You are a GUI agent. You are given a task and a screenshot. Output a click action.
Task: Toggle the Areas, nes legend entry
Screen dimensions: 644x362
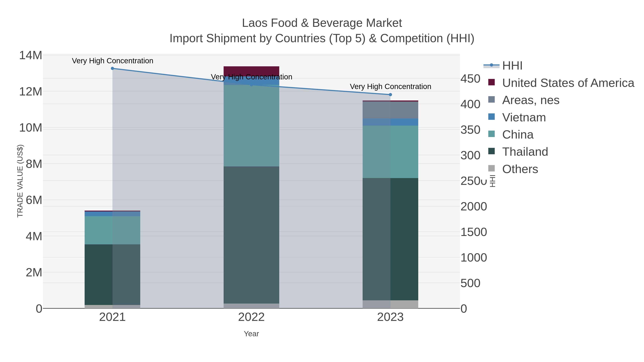click(524, 100)
